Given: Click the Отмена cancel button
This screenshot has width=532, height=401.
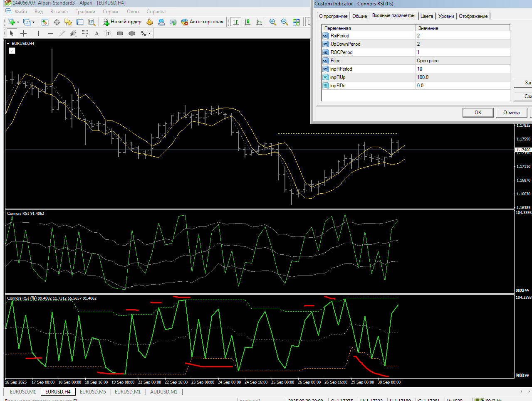Looking at the screenshot, I should 511,113.
